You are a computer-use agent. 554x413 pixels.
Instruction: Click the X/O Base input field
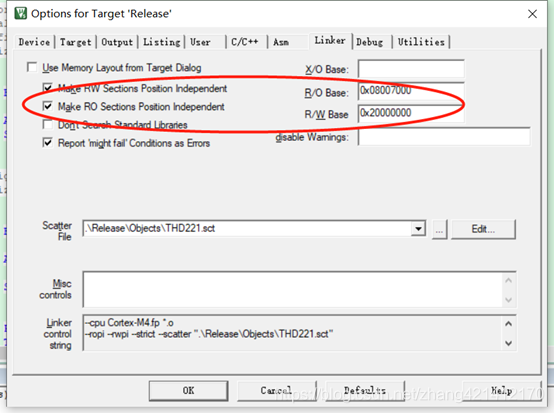411,69
